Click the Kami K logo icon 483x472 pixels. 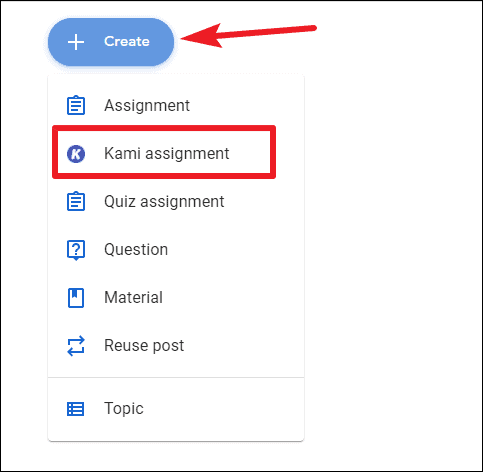tap(76, 154)
